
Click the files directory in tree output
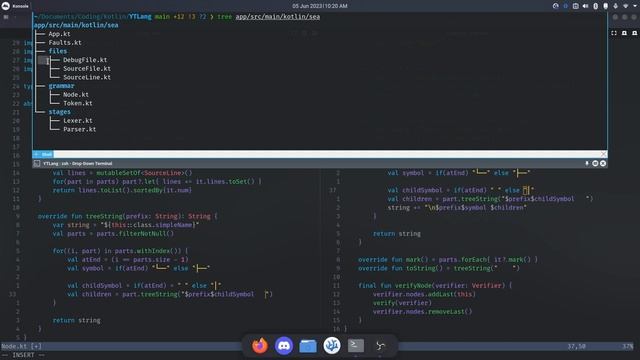click(x=58, y=51)
